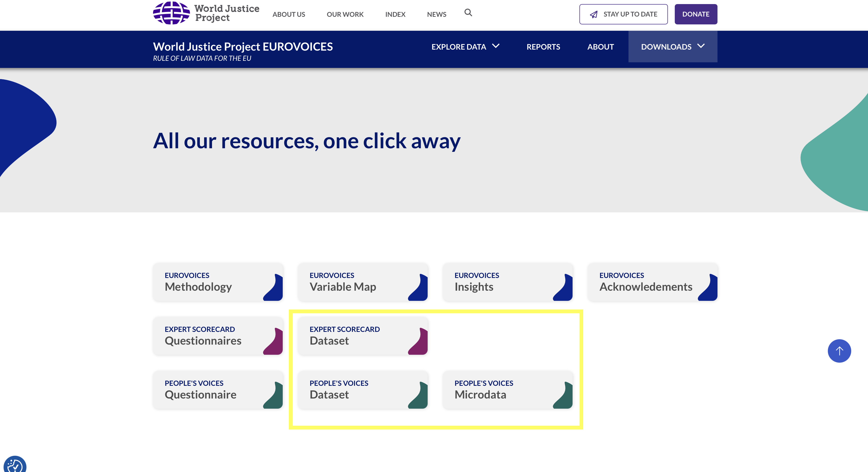Viewport: 868px width, 472px height.
Task: Click the Stay Up To Date button
Action: click(623, 14)
